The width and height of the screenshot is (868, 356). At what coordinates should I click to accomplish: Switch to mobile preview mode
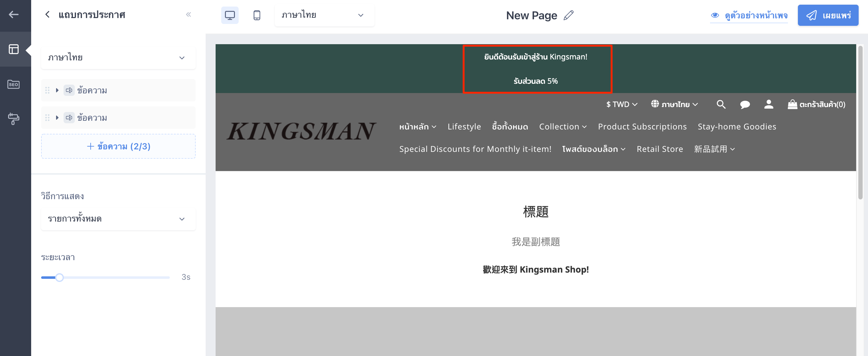pyautogui.click(x=257, y=15)
